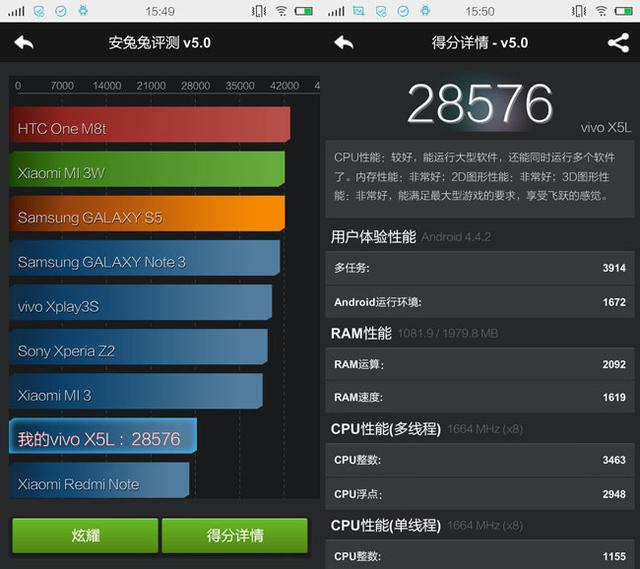
Task: Tap back arrow in 得分详情 screen
Action: pyautogui.click(x=344, y=42)
